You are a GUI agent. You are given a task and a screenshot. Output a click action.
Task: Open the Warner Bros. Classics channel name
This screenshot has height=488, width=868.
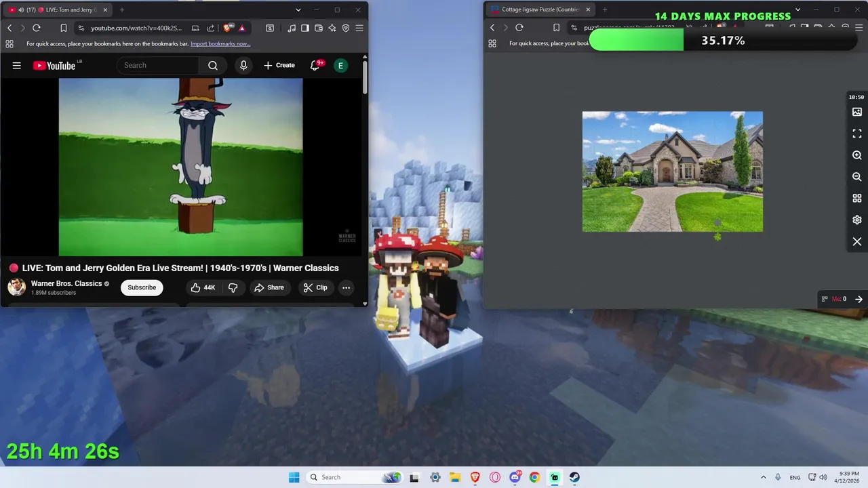66,283
